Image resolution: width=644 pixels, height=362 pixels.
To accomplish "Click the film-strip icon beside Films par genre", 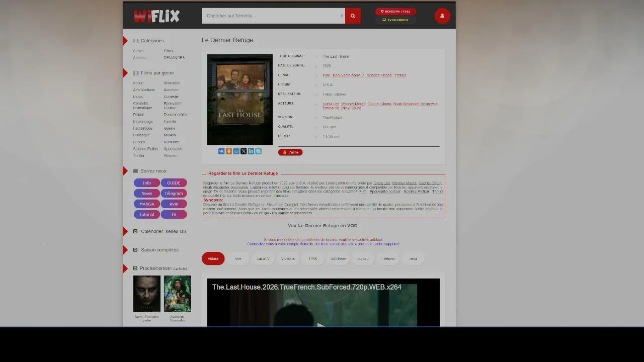I will (135, 73).
